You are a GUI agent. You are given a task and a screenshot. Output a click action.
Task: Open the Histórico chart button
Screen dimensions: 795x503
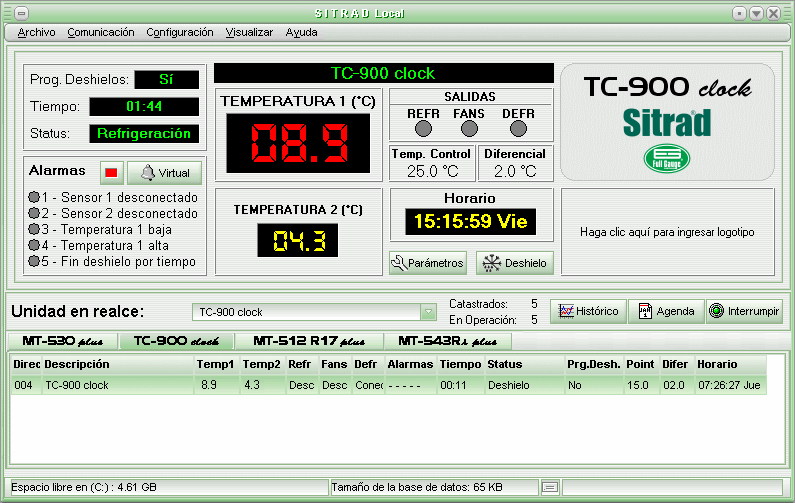588,311
